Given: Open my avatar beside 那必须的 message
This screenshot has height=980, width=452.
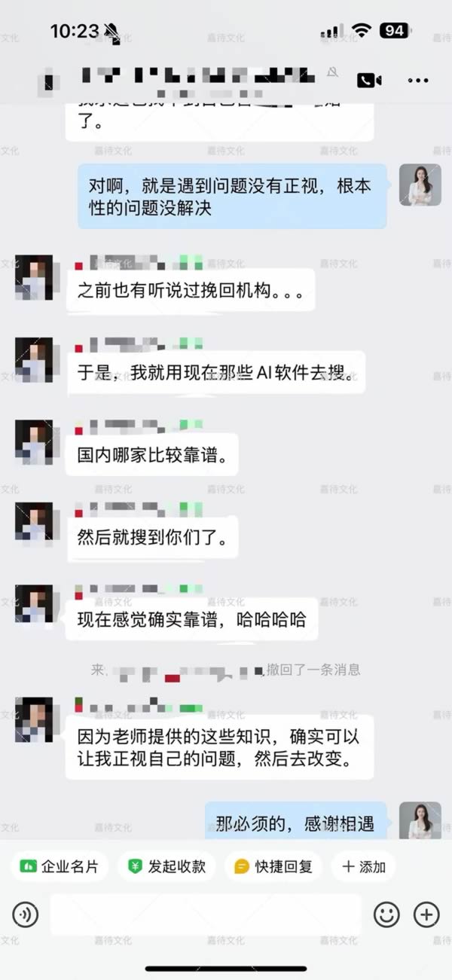Looking at the screenshot, I should tap(420, 821).
